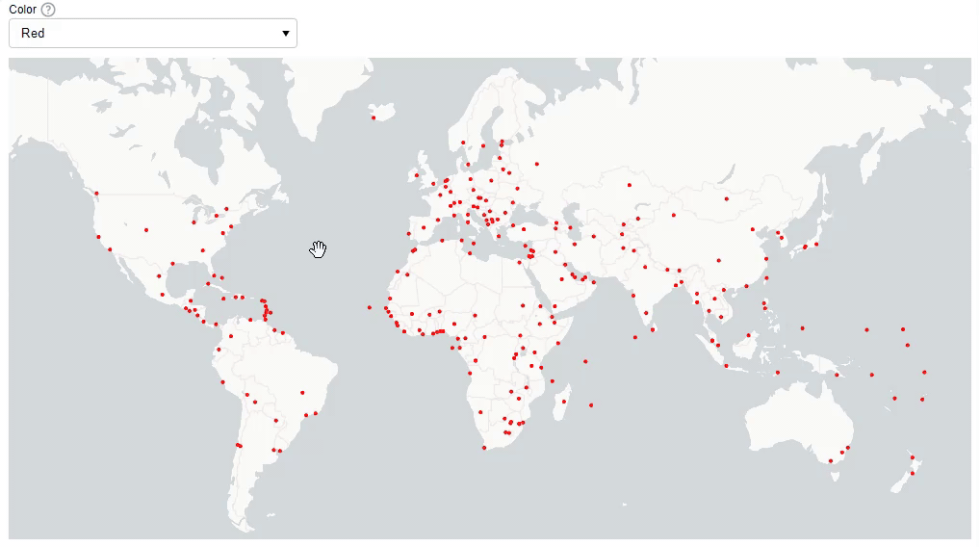
Task: Click the dropdown arrow of the Color selector
Action: 285,33
